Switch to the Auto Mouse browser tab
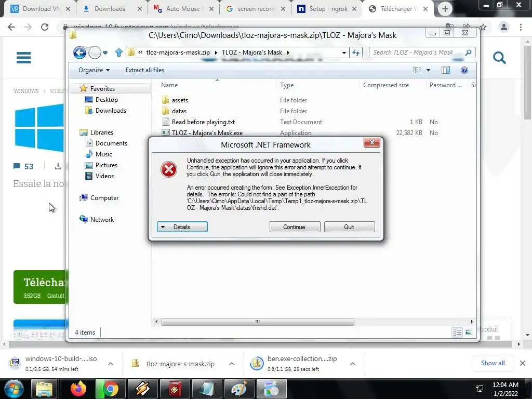 pos(184,9)
